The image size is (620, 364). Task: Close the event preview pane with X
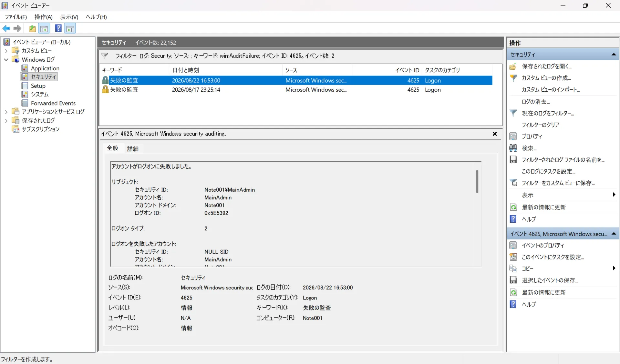pyautogui.click(x=494, y=134)
